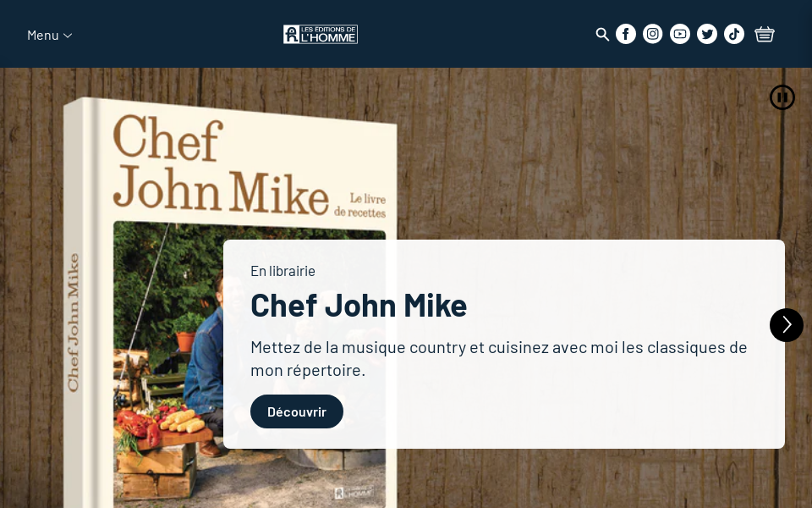Pause the carousel autoplay
This screenshot has height=508, width=812.
[x=782, y=97]
